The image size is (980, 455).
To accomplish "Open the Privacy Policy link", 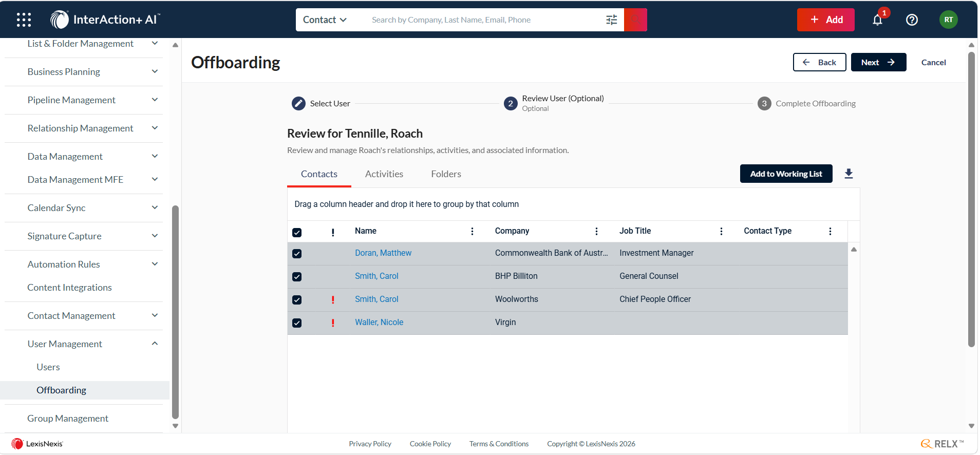I will tap(370, 444).
